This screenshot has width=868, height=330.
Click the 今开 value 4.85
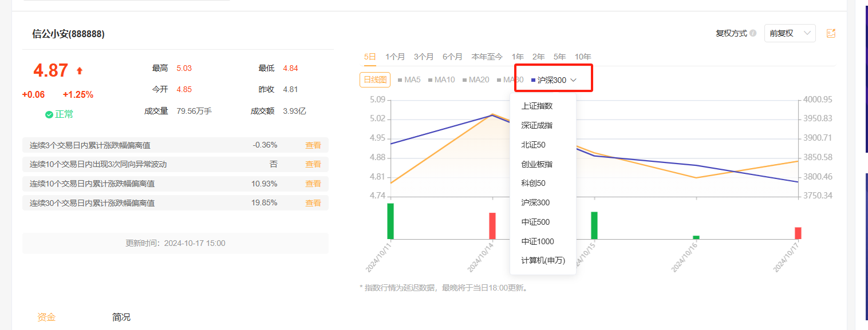pos(184,89)
